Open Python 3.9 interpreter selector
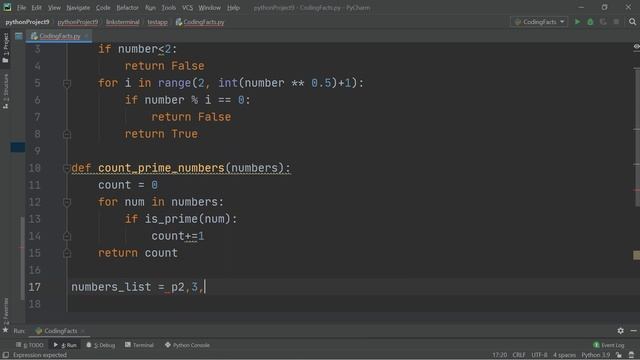 pos(596,355)
